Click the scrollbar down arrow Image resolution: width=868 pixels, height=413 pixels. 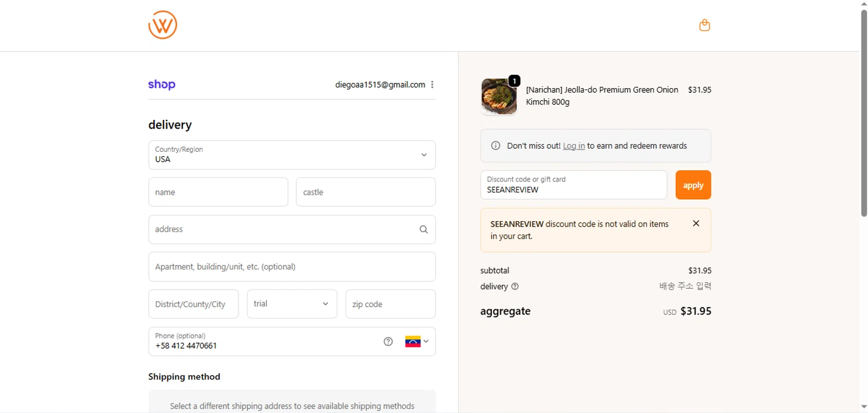[864, 407]
